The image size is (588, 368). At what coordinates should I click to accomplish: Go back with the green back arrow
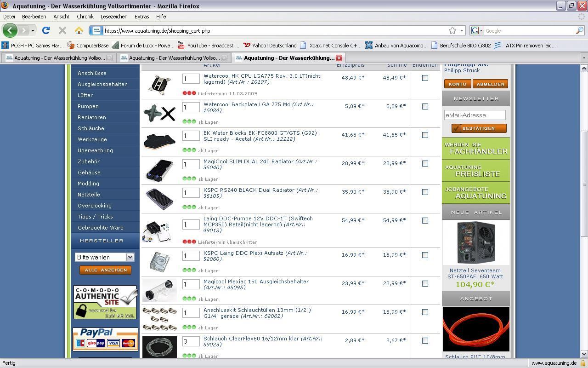[x=10, y=30]
